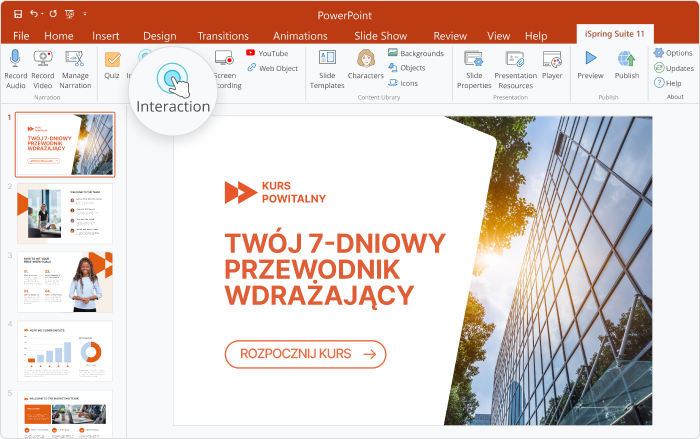Insert a Quiz from ribbon
Viewport: 700px width, 439px height.
[x=112, y=65]
